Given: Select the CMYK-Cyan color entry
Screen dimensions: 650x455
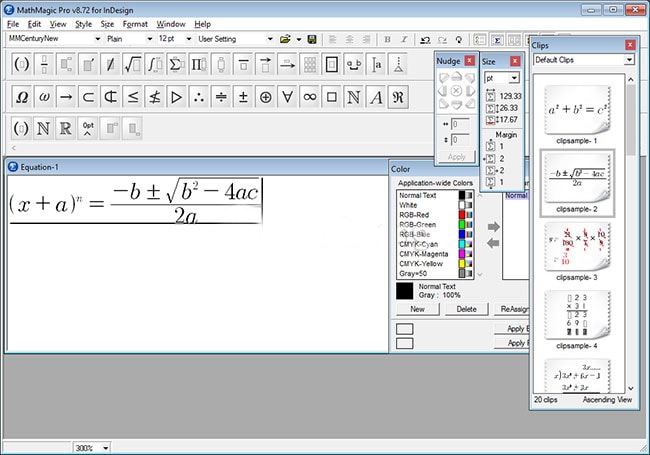Looking at the screenshot, I should 435,244.
